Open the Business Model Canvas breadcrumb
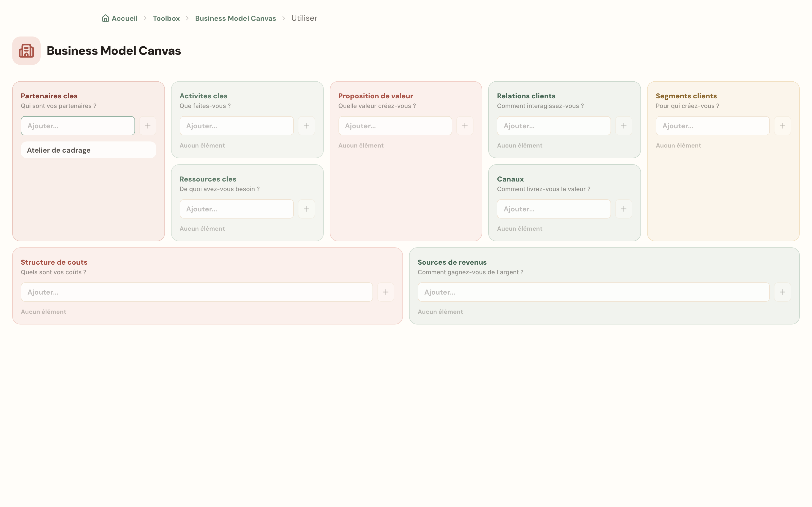This screenshot has height=507, width=812. 235,18
